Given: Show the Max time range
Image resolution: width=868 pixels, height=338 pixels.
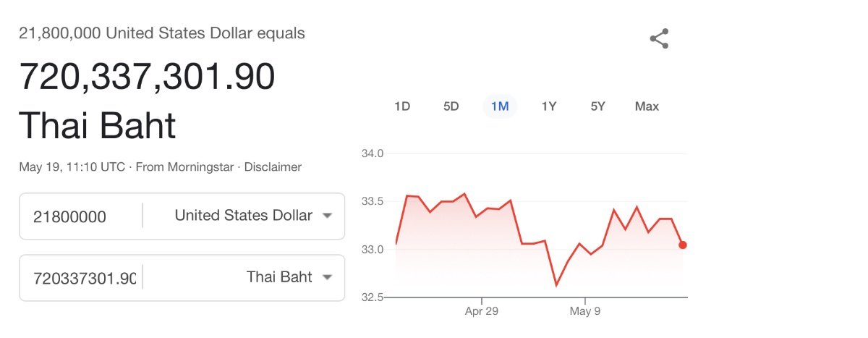Looking at the screenshot, I should click(x=647, y=106).
